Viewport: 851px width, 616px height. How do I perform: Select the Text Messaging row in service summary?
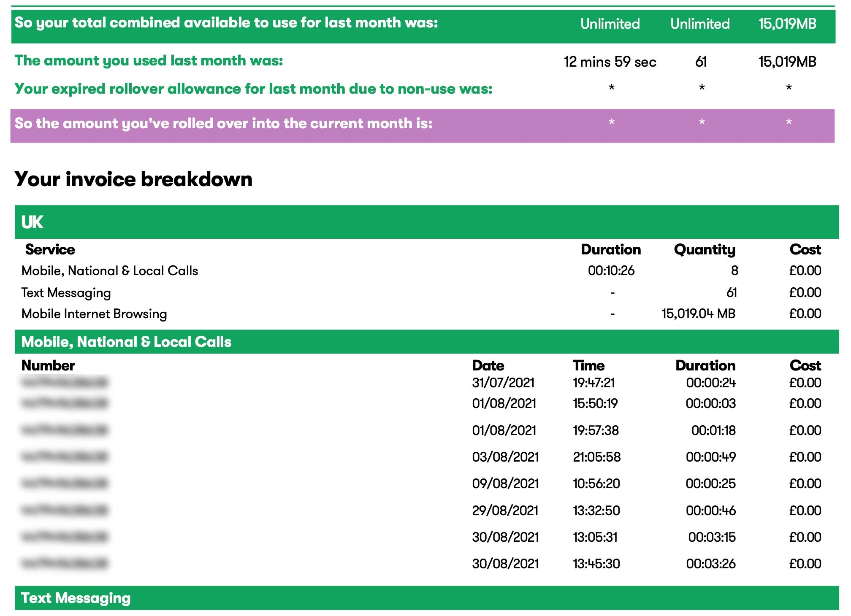tap(66, 292)
